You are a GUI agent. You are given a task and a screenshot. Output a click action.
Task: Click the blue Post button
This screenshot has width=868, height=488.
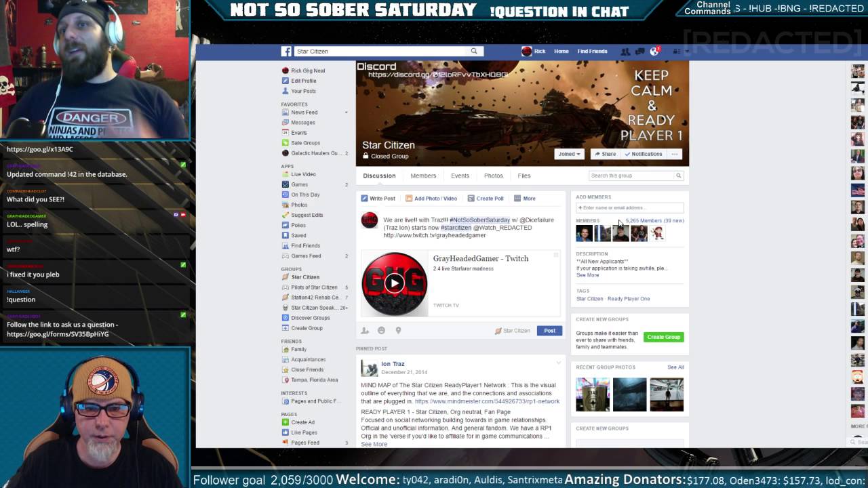tap(549, 331)
